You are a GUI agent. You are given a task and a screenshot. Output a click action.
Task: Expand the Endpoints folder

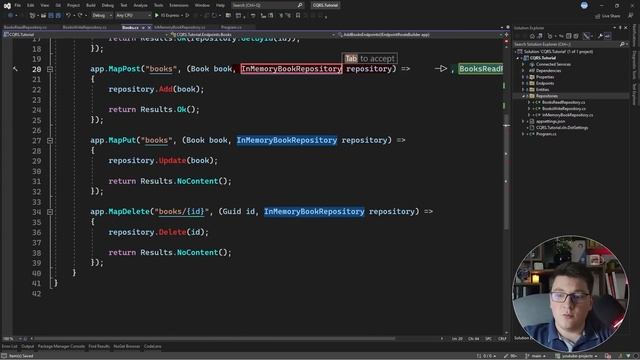523,83
